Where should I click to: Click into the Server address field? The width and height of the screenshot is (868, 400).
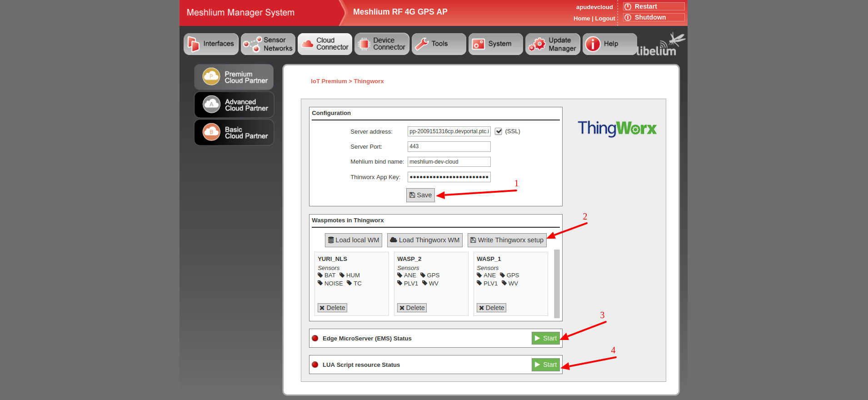449,131
